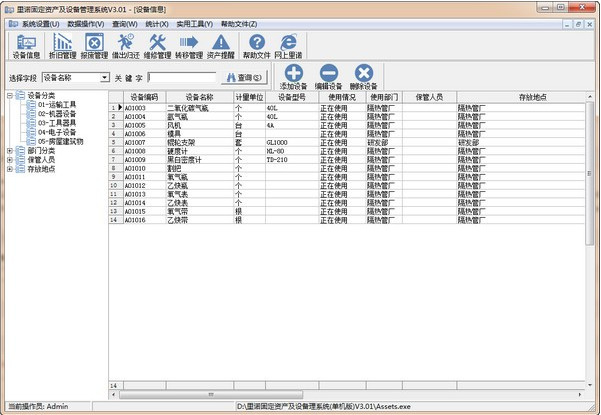This screenshot has width=601, height=415.
Task: Click the 查询(S) search button
Action: 244,78
